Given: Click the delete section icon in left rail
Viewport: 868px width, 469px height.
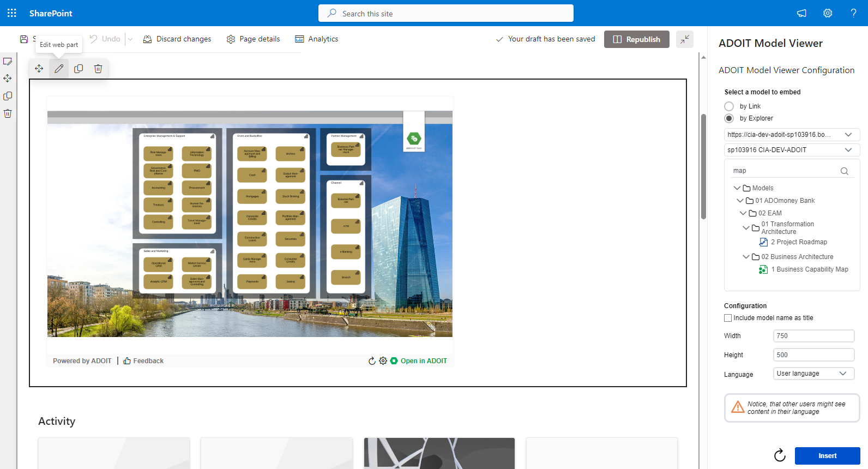Looking at the screenshot, I should 8,113.
